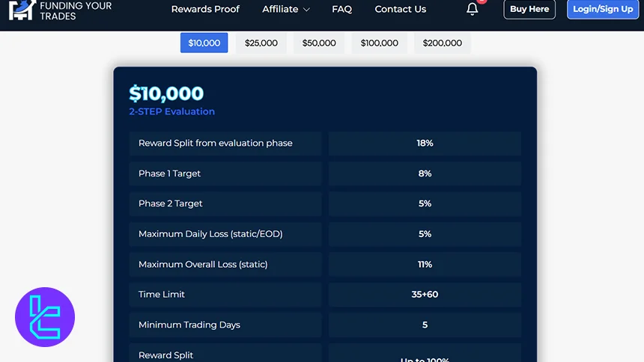Screen dimensions: 644x362
Task: Switch to the $200,000 account tab
Action: pos(442,43)
